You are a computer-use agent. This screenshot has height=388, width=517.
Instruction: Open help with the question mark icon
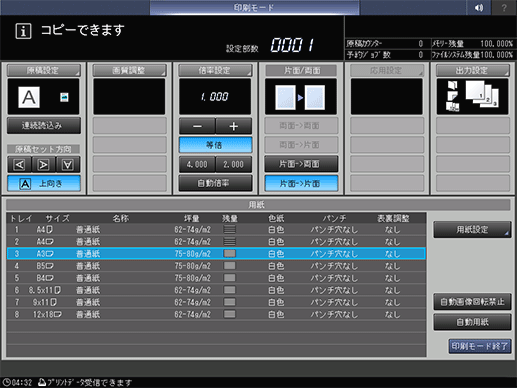pyautogui.click(x=504, y=7)
